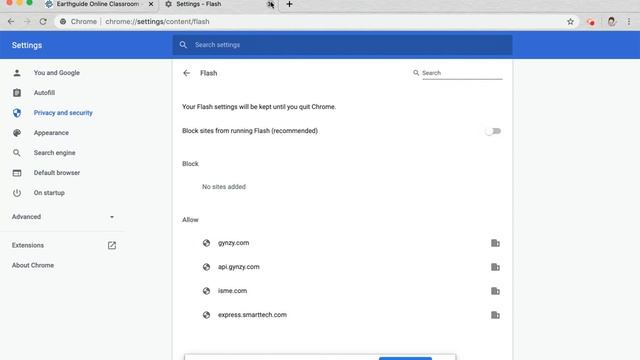Open Extensions link in sidebar
Image resolution: width=640 pixels, height=360 pixels.
(x=28, y=245)
